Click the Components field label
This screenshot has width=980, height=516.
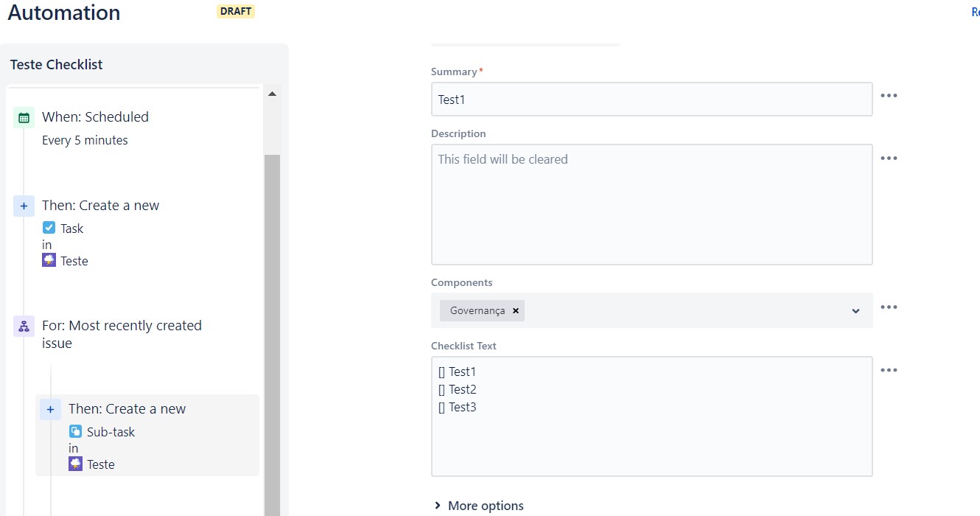pos(461,282)
